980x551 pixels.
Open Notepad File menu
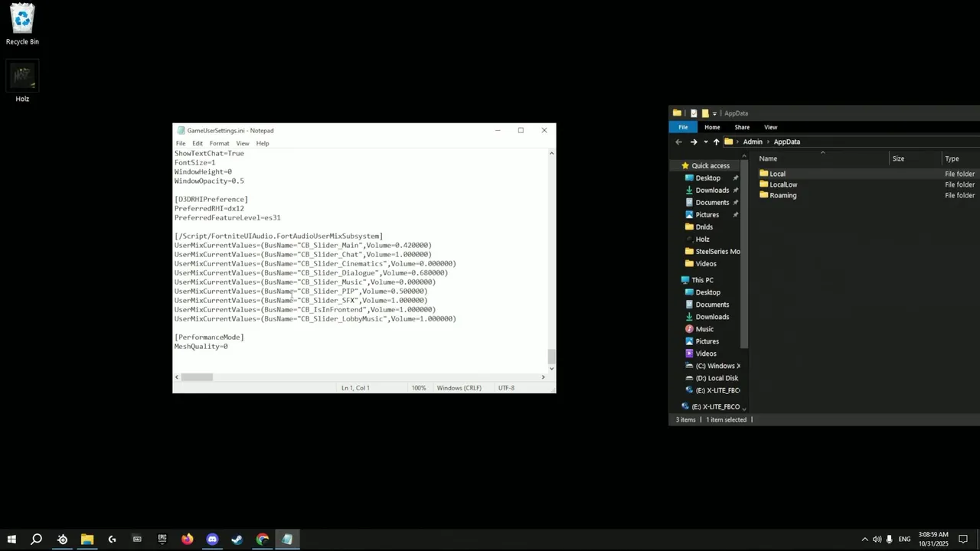pos(181,143)
